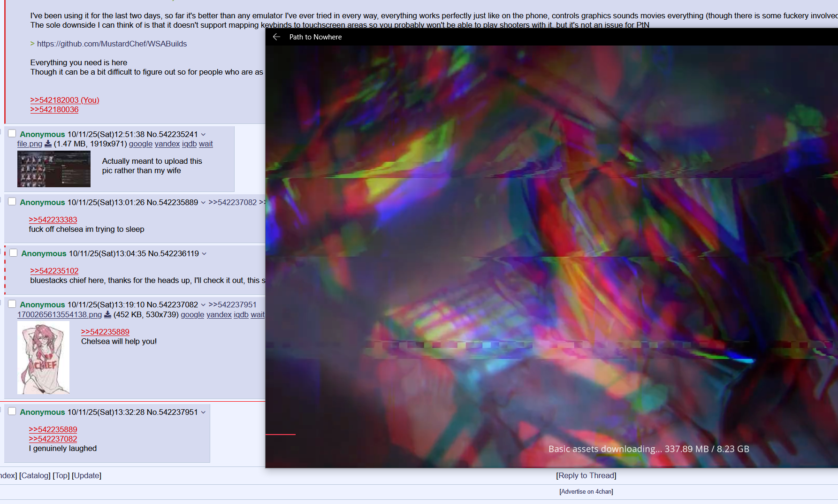
Task: Tick the checkbox for post No.542235889
Action: 12,202
